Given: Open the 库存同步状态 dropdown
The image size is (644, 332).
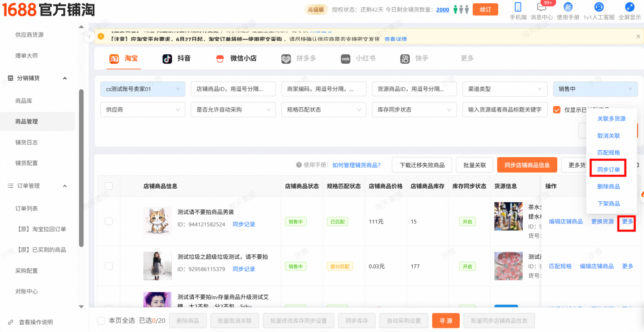Looking at the screenshot, I should tap(414, 110).
